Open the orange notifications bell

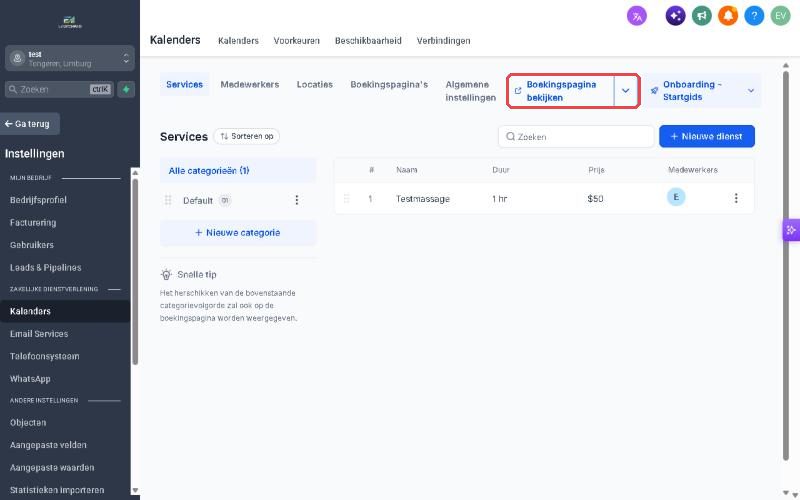pyautogui.click(x=728, y=16)
